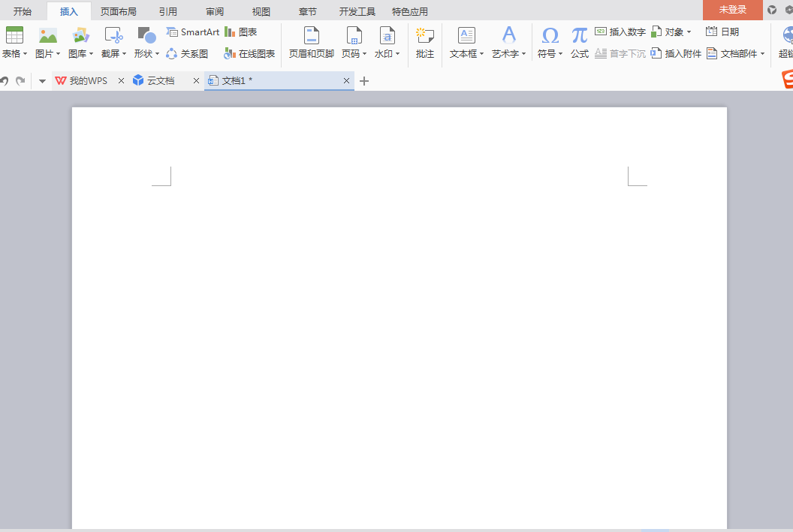Close the 云文档 tab
The height and width of the screenshot is (532, 793).
coord(197,81)
